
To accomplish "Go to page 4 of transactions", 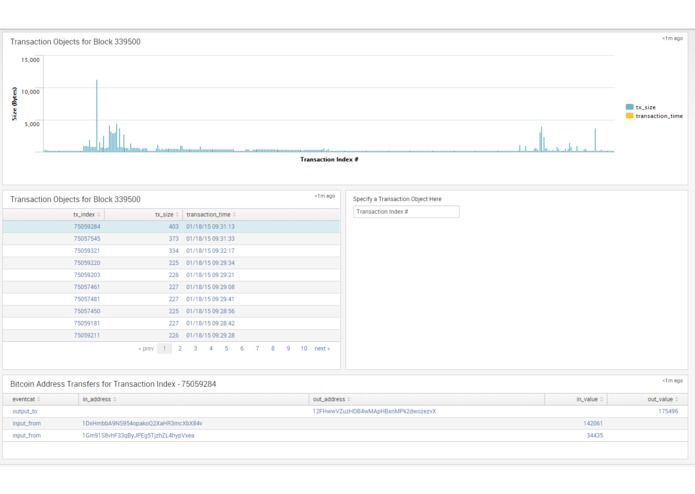I will point(211,349).
